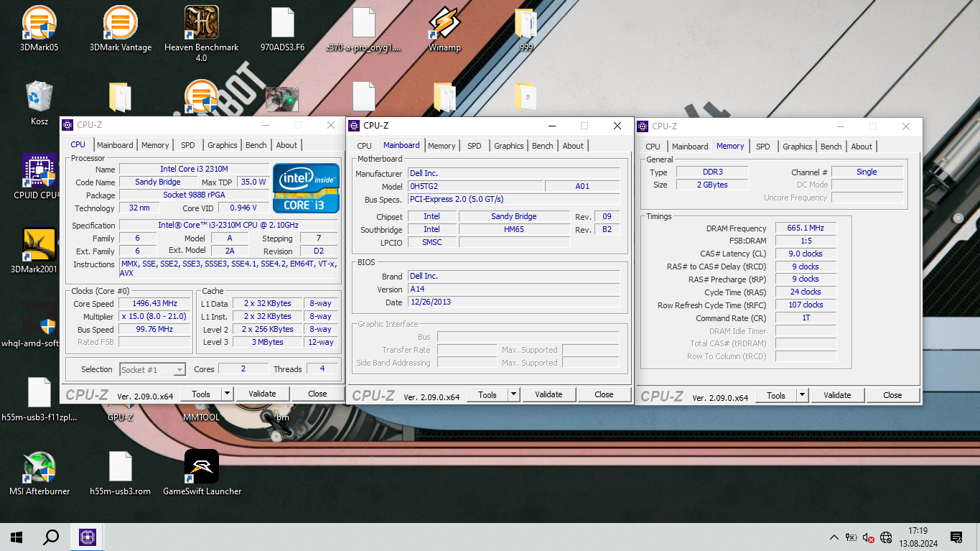Click southbridge value HM65
The height and width of the screenshot is (551, 980).
point(514,229)
